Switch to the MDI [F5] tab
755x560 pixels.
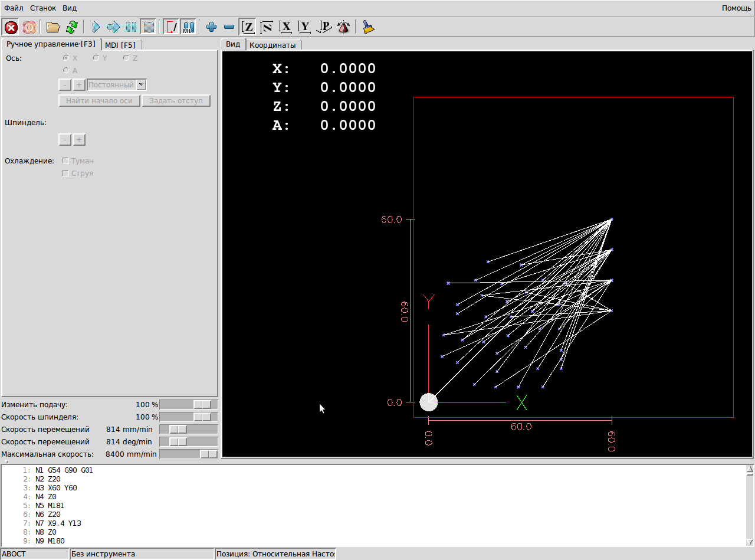pos(120,45)
